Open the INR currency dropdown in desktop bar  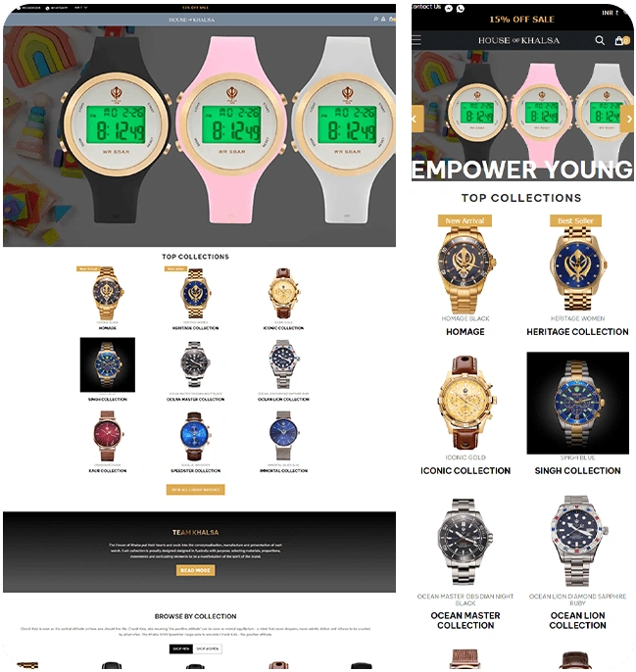[80, 8]
